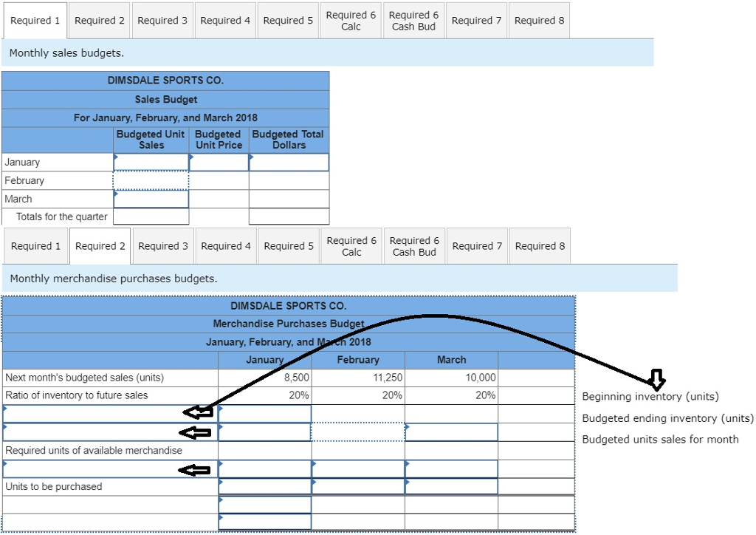Image resolution: width=756 pixels, height=535 pixels.
Task: Click 'Budgeted units sales for month' option text
Action: pyautogui.click(x=660, y=440)
